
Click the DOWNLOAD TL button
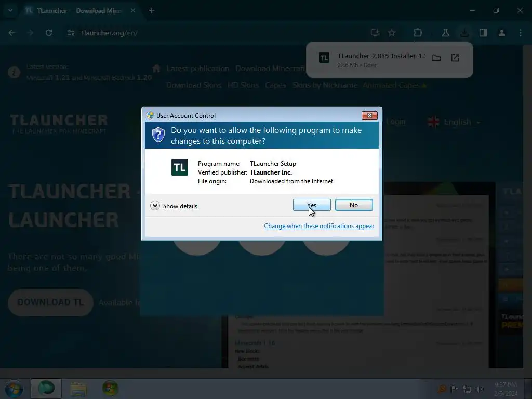tap(50, 302)
